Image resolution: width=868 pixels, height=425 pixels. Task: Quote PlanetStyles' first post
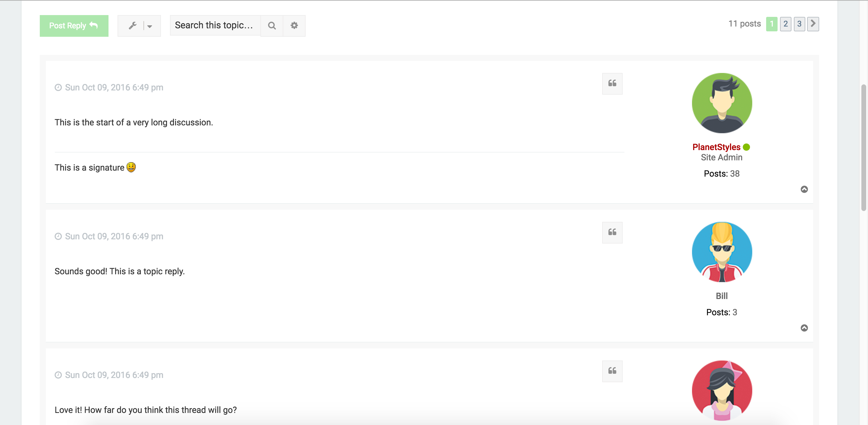click(612, 83)
